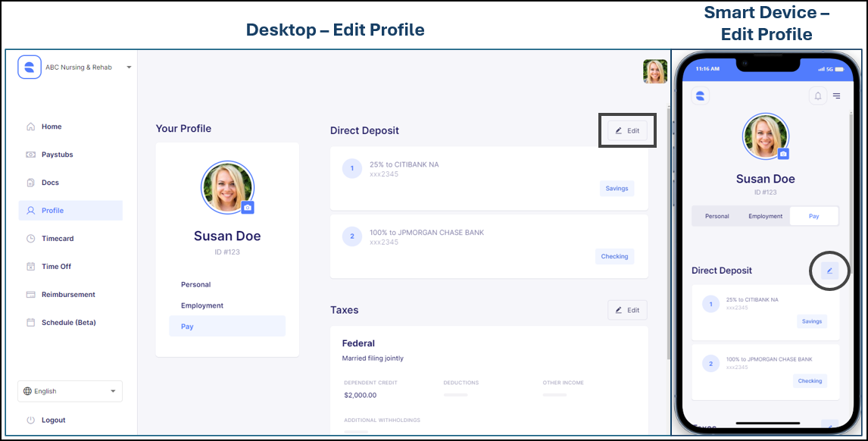Open the mobile hamburger menu icon
This screenshot has height=441, width=868.
[x=837, y=96]
